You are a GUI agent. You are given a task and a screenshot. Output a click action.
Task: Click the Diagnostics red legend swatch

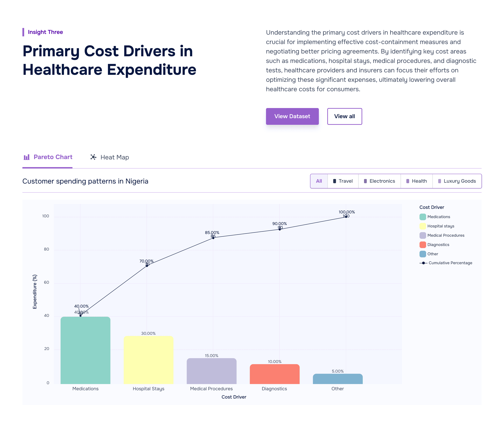[x=422, y=245]
